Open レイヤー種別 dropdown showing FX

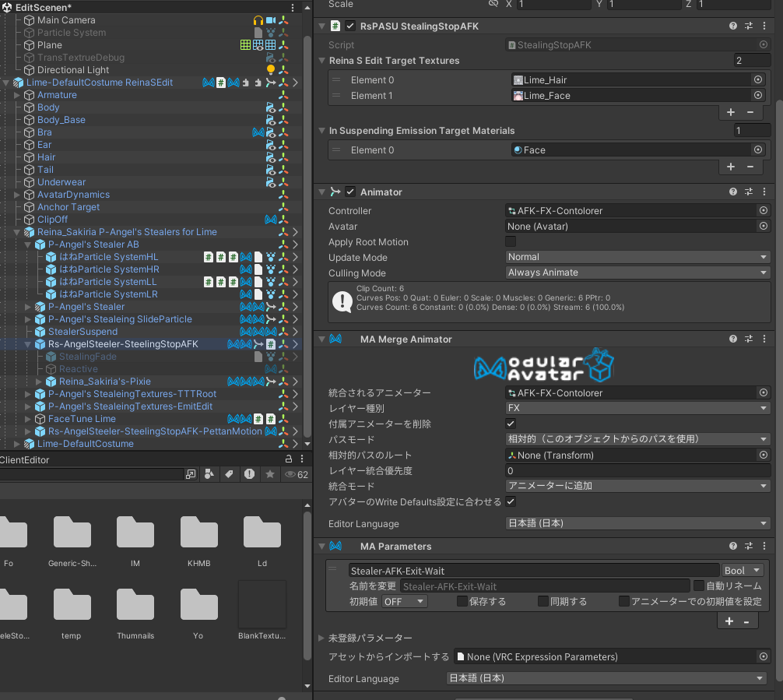coord(638,408)
